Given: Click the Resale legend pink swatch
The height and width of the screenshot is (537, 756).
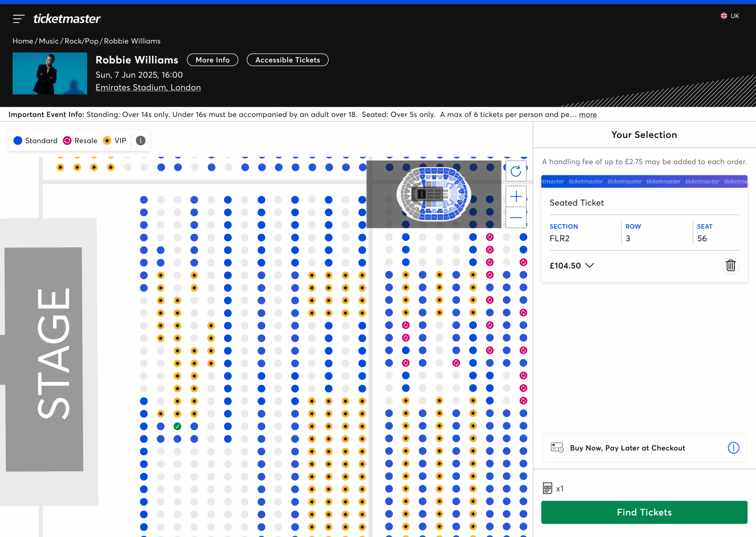Looking at the screenshot, I should click(x=67, y=140).
